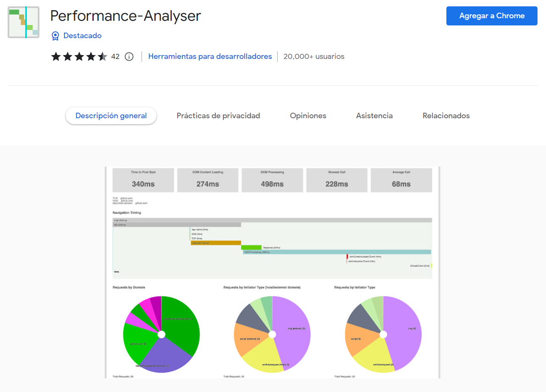Click the teal DOM Processing timeline bar
This screenshot has height=392, width=546.
pyautogui.click(x=337, y=252)
